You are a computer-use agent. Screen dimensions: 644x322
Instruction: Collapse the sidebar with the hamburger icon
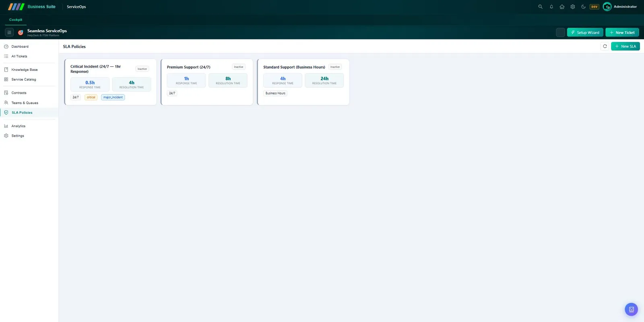(9, 33)
